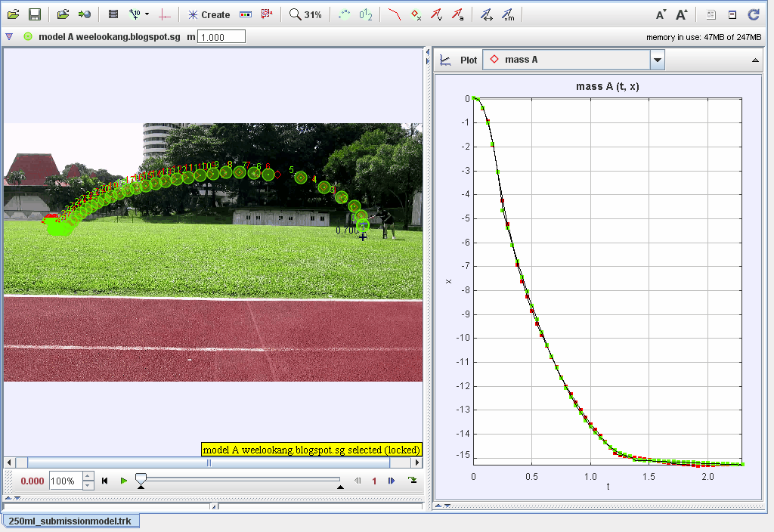Step back one frame
Screen dimensions: 774x532
358,481
